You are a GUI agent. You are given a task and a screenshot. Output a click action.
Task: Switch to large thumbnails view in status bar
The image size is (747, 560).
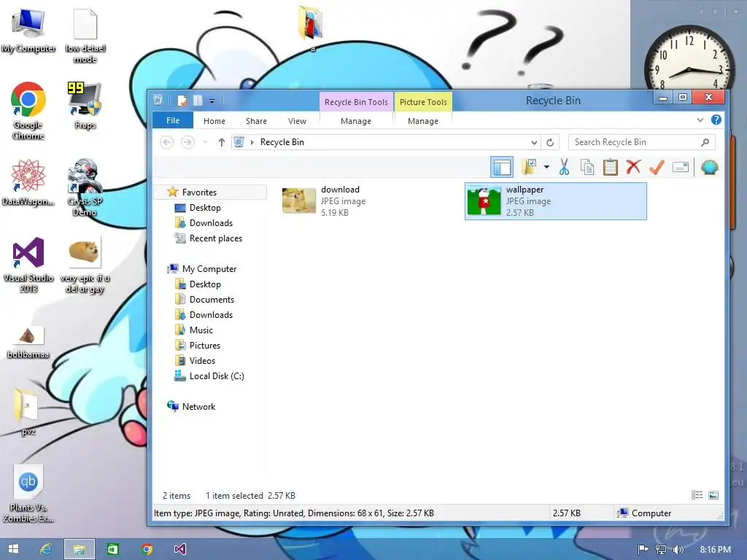713,495
